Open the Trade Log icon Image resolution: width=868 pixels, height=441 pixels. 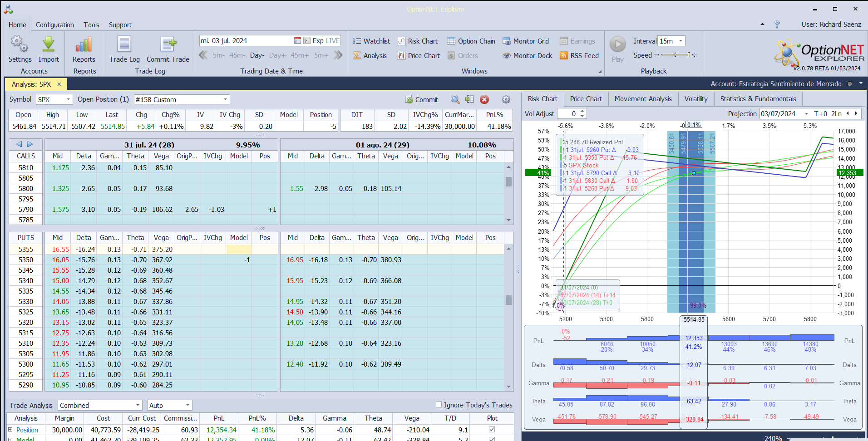pyautogui.click(x=124, y=44)
